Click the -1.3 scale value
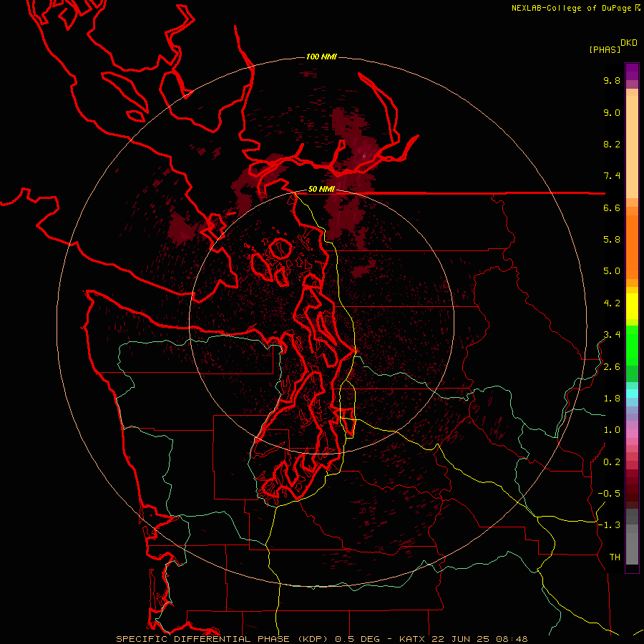The image size is (644, 644). 609,525
